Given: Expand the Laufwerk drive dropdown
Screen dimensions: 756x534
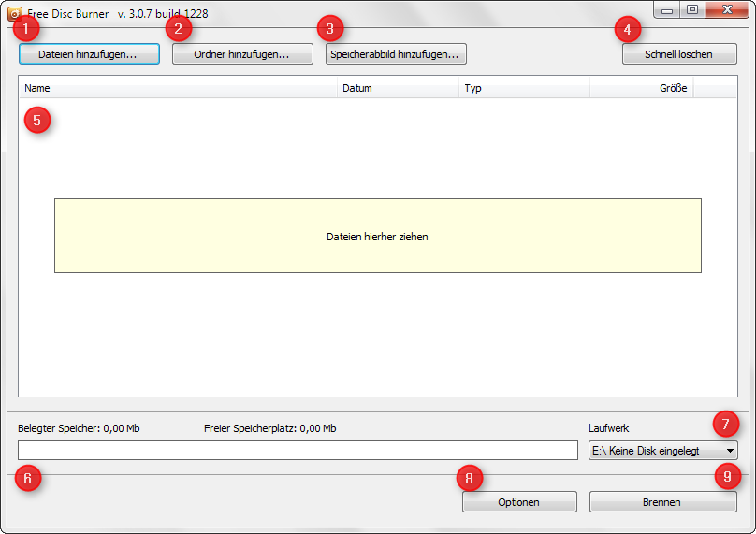Looking at the screenshot, I should click(x=663, y=450).
